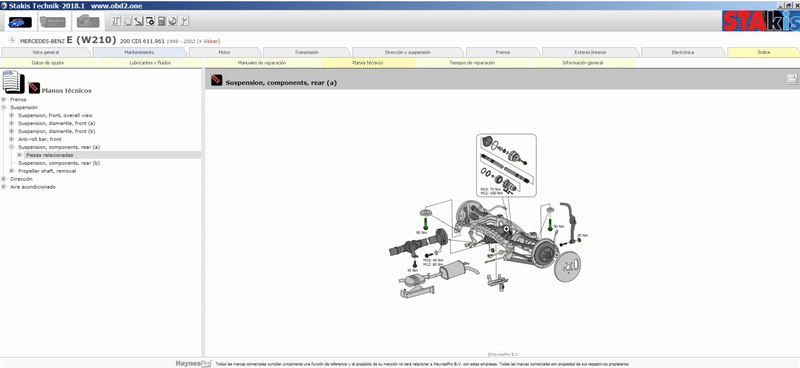
Task: Click the first small toolbar icon
Action: (115, 21)
